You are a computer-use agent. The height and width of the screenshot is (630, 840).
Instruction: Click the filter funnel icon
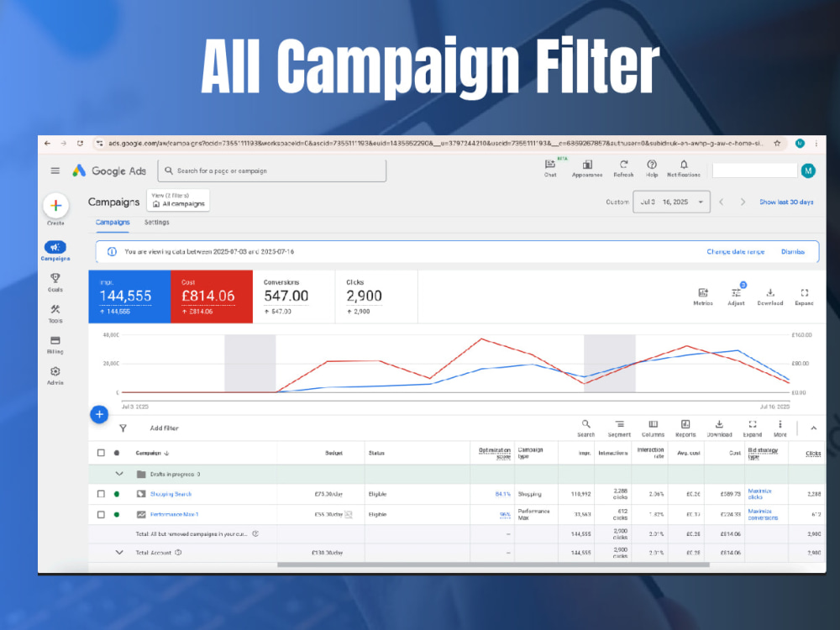[x=123, y=428]
